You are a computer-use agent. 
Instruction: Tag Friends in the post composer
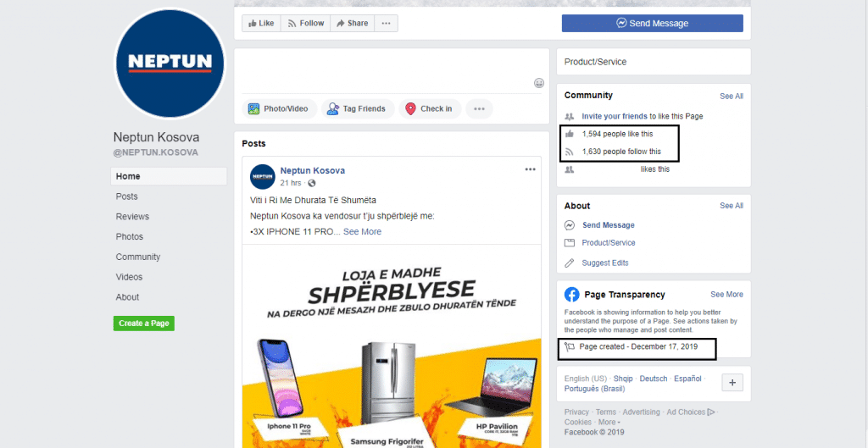(x=358, y=109)
